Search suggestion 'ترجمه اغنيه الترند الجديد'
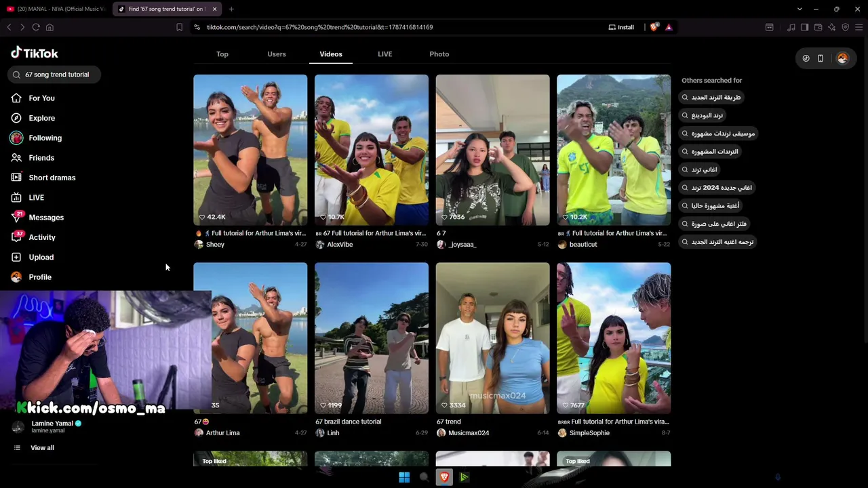This screenshot has width=868, height=488. [x=718, y=242]
